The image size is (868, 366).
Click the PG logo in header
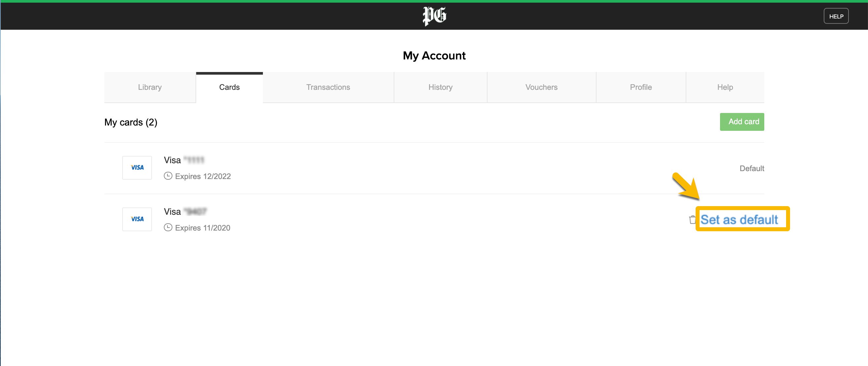pos(434,16)
